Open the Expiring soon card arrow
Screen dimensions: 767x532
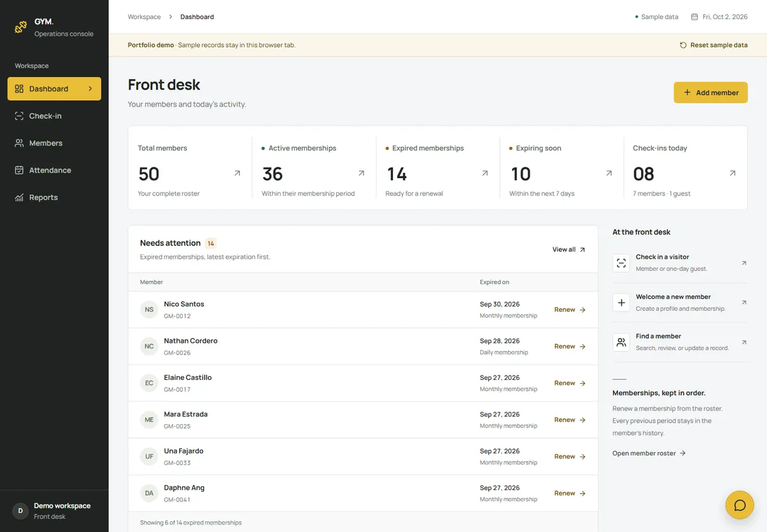click(608, 173)
